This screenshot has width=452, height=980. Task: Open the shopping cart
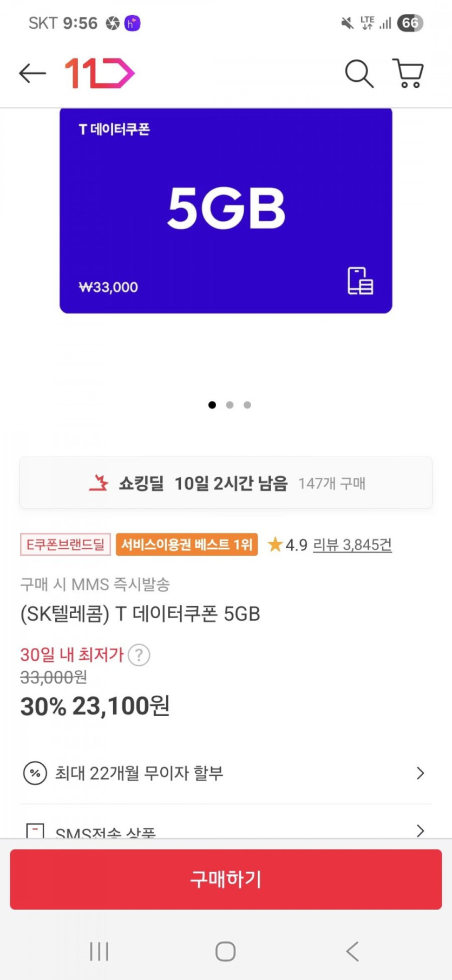(408, 73)
